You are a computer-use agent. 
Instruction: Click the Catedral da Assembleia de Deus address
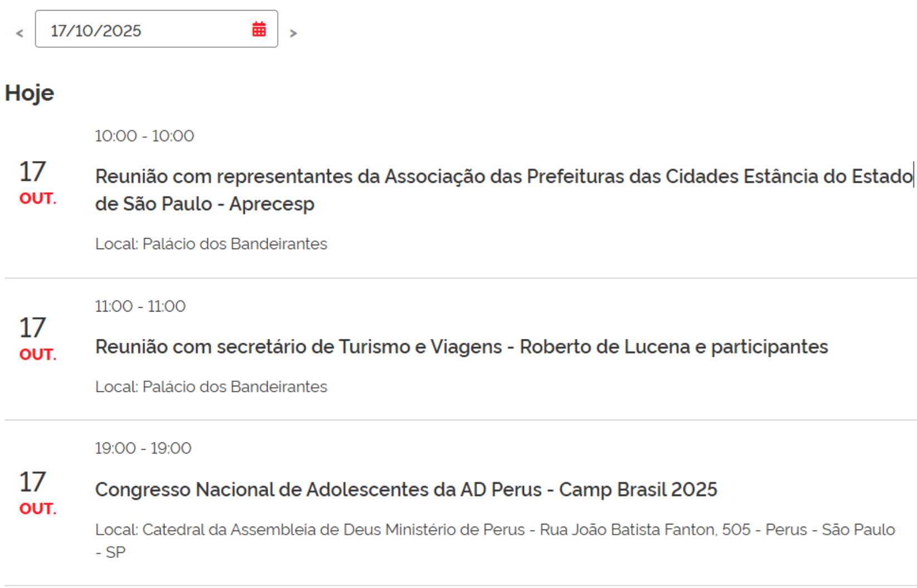(x=494, y=529)
